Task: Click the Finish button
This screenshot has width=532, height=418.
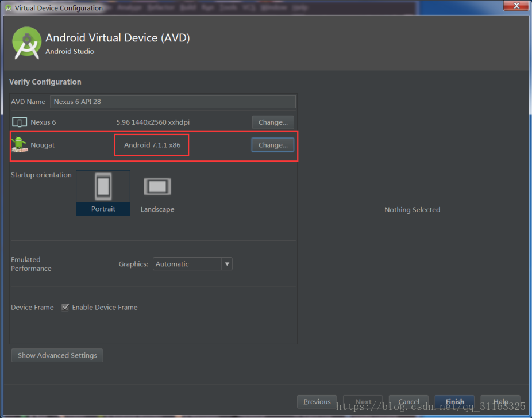Action: [454, 402]
